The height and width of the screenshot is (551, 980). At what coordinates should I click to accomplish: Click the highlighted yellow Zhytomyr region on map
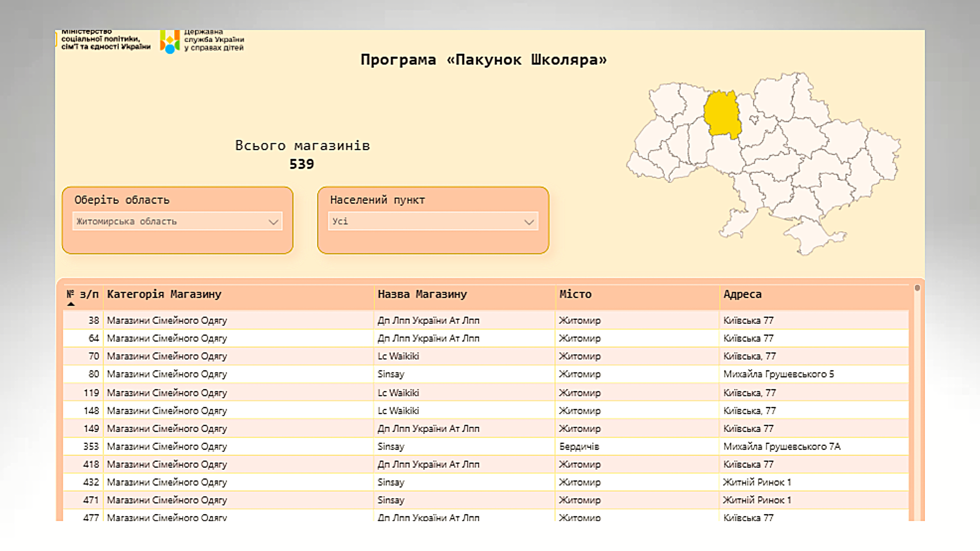pyautogui.click(x=722, y=115)
